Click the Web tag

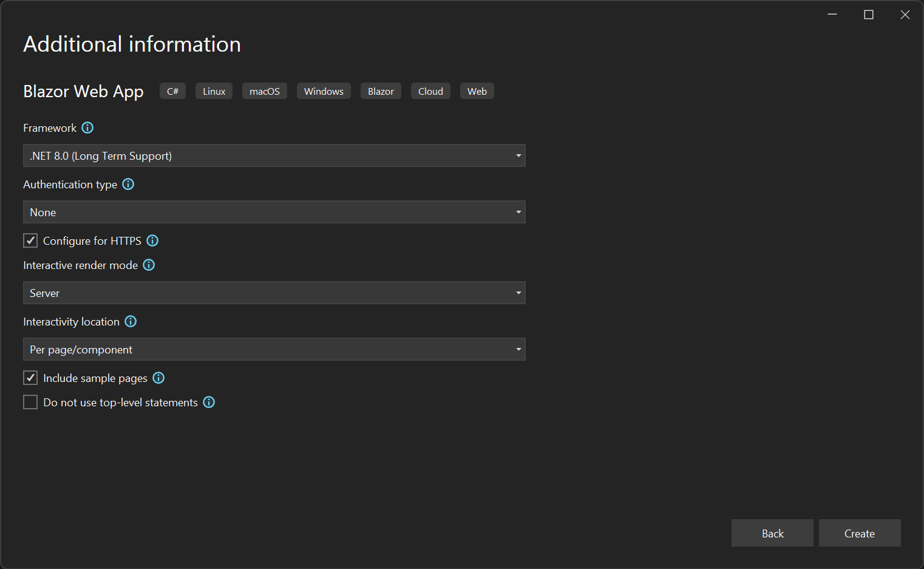pos(477,91)
